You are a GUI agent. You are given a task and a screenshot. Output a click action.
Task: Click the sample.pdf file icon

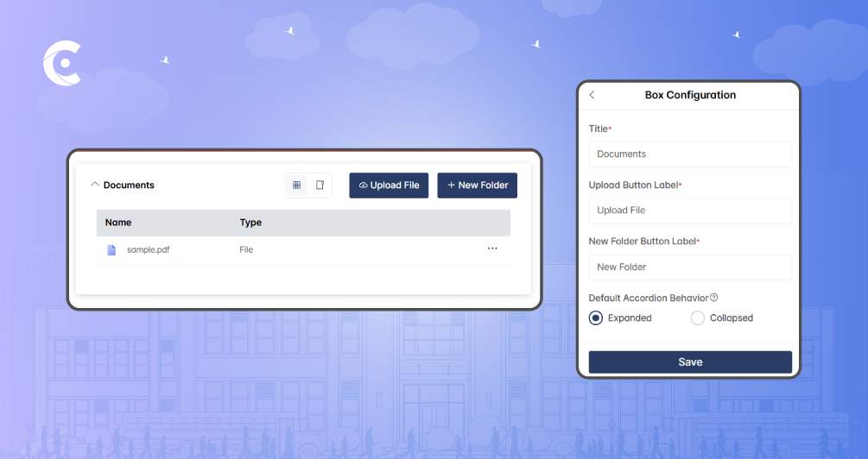coord(111,250)
